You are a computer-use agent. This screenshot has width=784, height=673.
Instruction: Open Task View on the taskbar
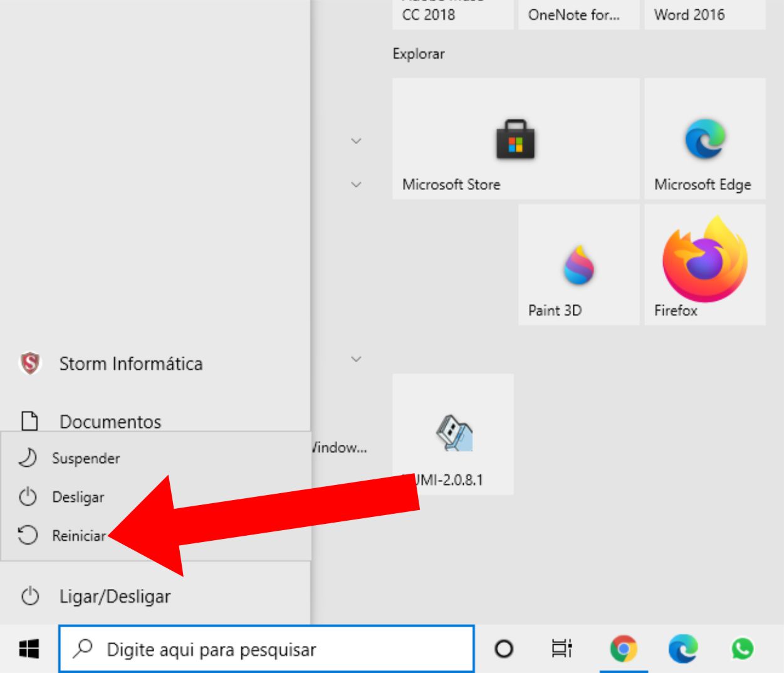tap(562, 649)
